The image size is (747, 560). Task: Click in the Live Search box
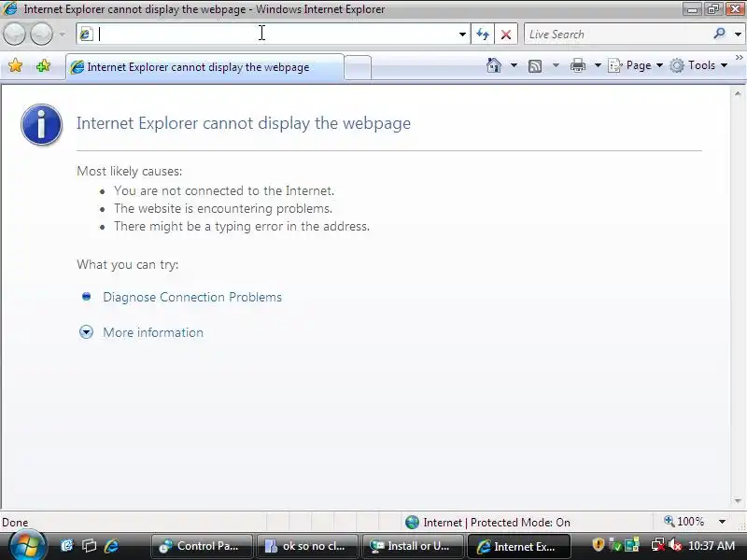(x=617, y=35)
